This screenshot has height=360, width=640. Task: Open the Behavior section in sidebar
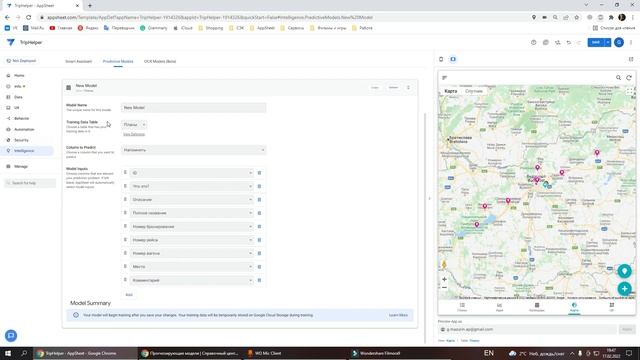click(21, 118)
